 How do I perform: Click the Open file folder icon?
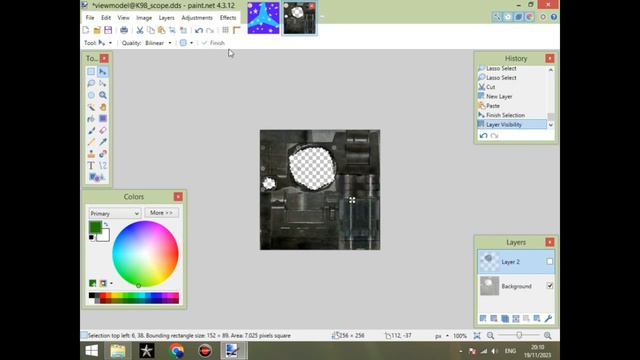click(x=97, y=30)
